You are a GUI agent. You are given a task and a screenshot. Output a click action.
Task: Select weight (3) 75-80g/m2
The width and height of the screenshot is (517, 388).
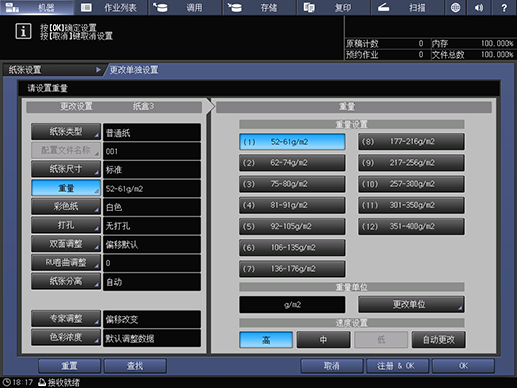click(292, 184)
